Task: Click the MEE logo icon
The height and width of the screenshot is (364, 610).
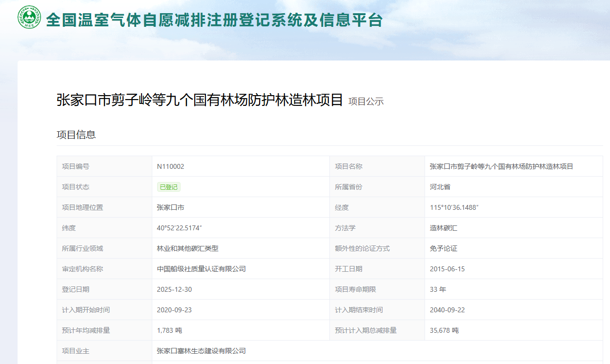Action: tap(29, 18)
